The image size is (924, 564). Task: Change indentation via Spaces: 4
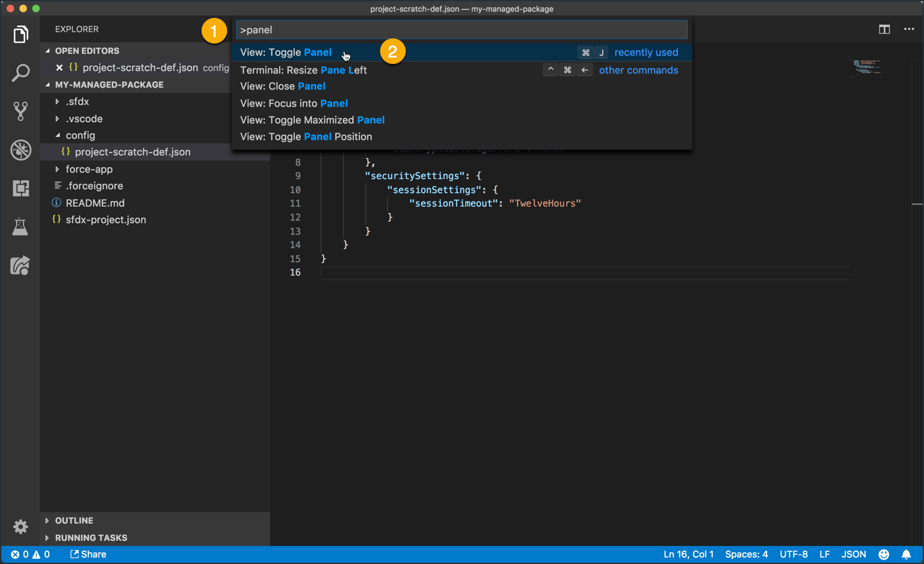[x=747, y=554]
